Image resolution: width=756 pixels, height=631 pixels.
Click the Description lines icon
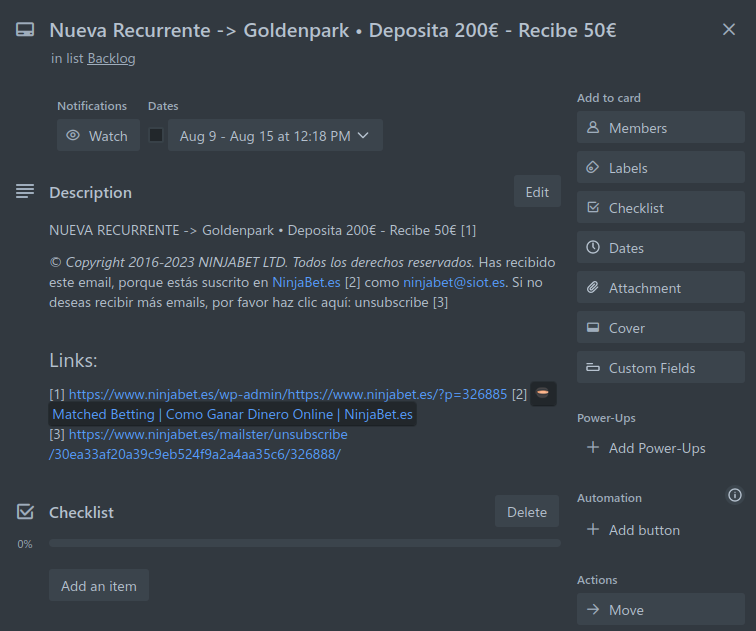tap(25, 191)
